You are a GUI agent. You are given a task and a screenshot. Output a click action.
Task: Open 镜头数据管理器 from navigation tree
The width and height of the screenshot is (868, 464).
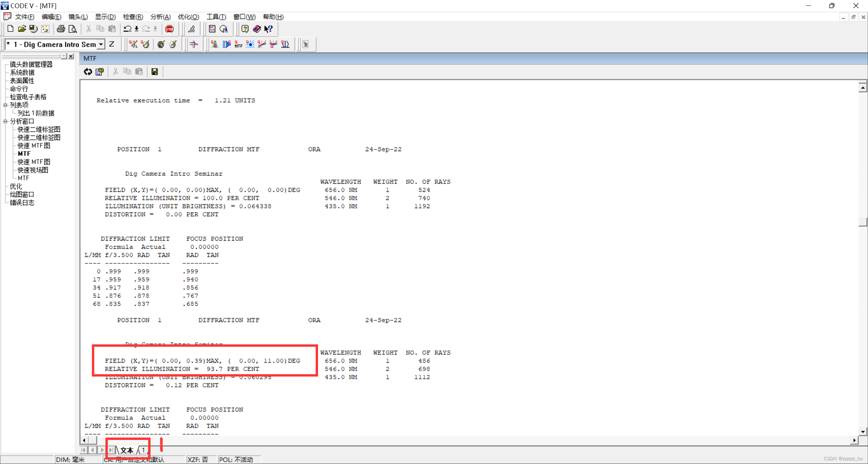[x=31, y=64]
